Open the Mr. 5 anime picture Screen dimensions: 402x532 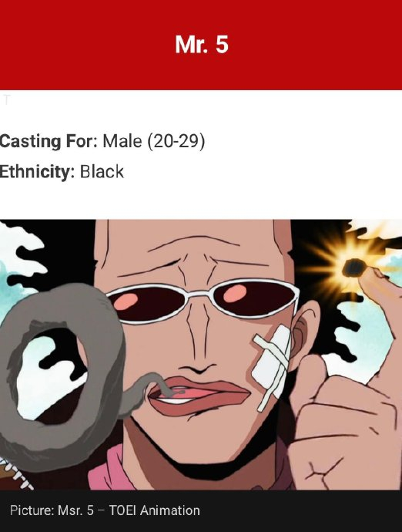pos(201,355)
